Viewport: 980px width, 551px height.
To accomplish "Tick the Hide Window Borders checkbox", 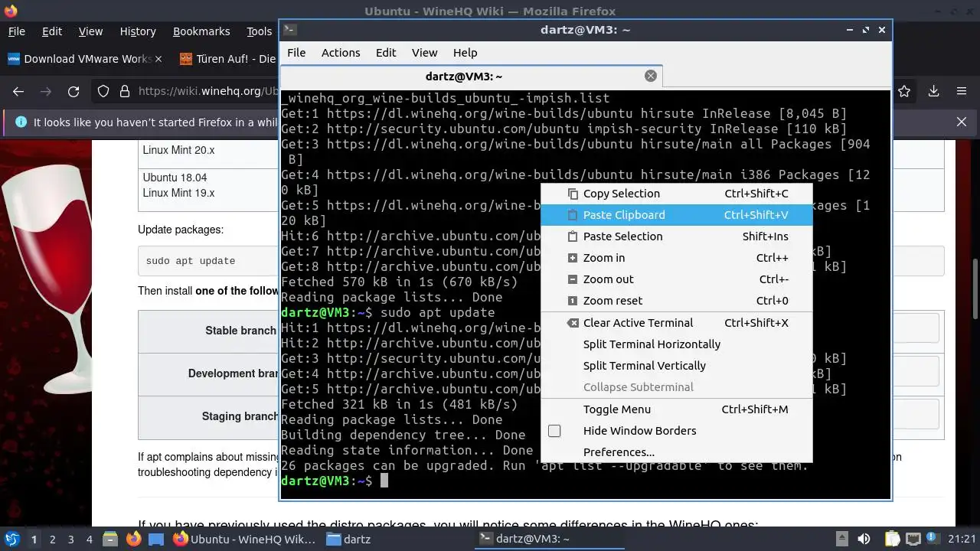I will coord(554,431).
